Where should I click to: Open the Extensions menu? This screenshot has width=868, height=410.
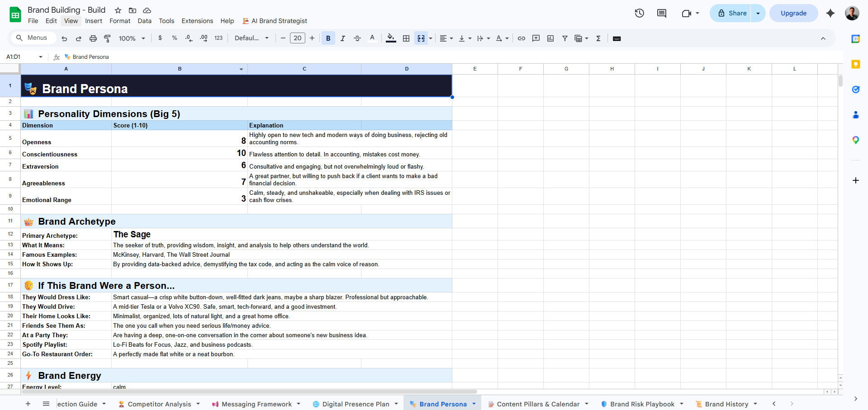pyautogui.click(x=197, y=21)
